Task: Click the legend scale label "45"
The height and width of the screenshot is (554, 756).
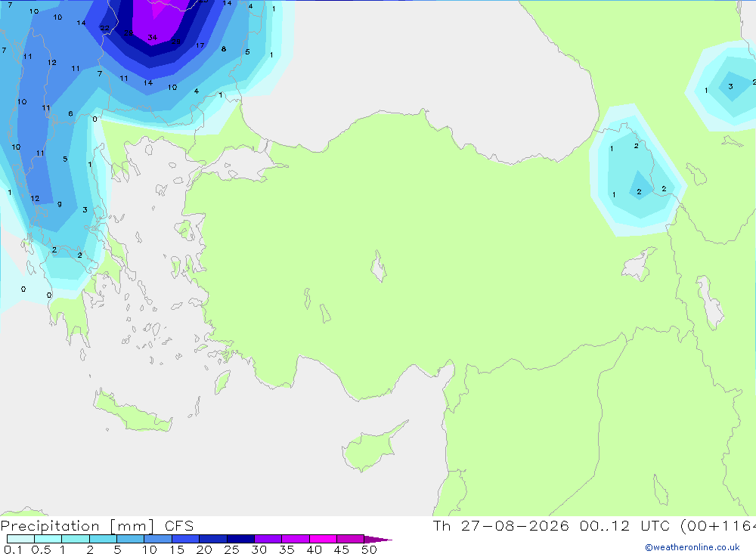Action: 342,549
